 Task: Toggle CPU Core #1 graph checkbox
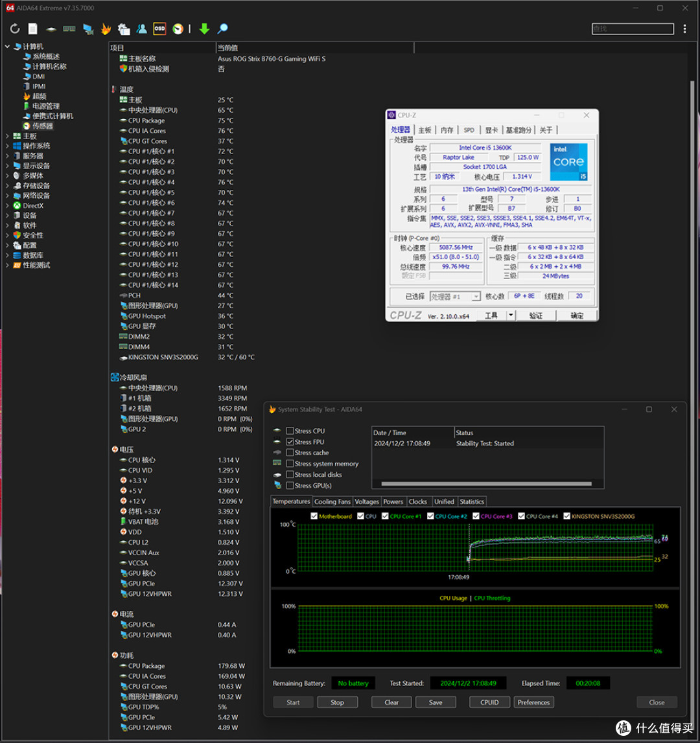(385, 516)
